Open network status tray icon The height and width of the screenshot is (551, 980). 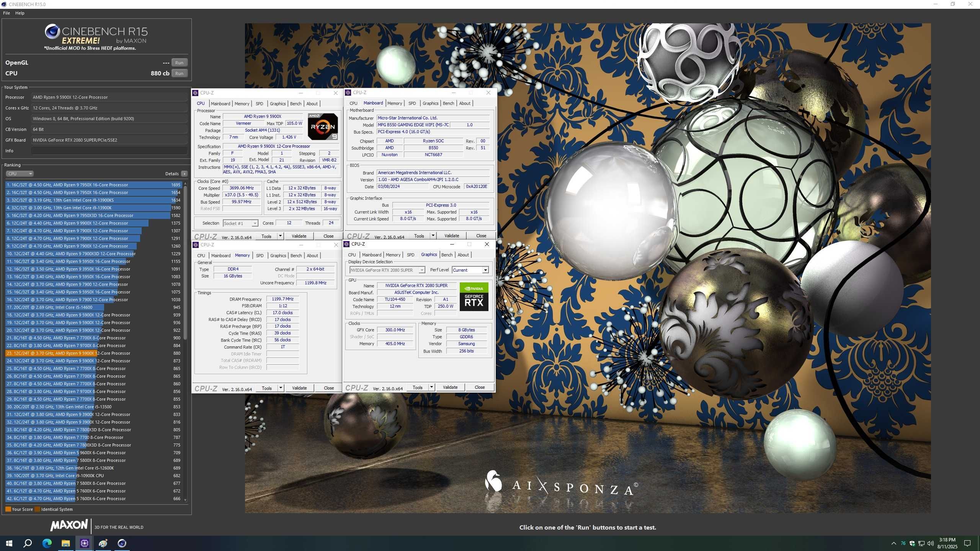pos(921,543)
